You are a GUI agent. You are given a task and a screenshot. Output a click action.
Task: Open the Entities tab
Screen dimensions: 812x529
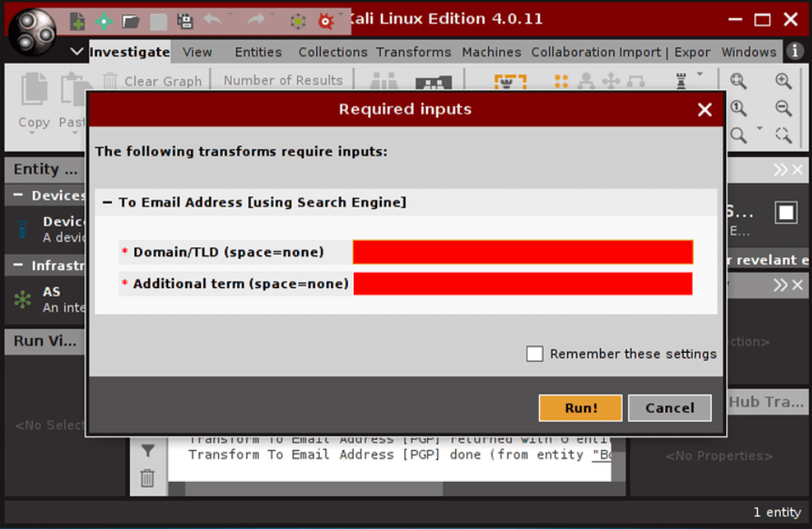pos(258,52)
